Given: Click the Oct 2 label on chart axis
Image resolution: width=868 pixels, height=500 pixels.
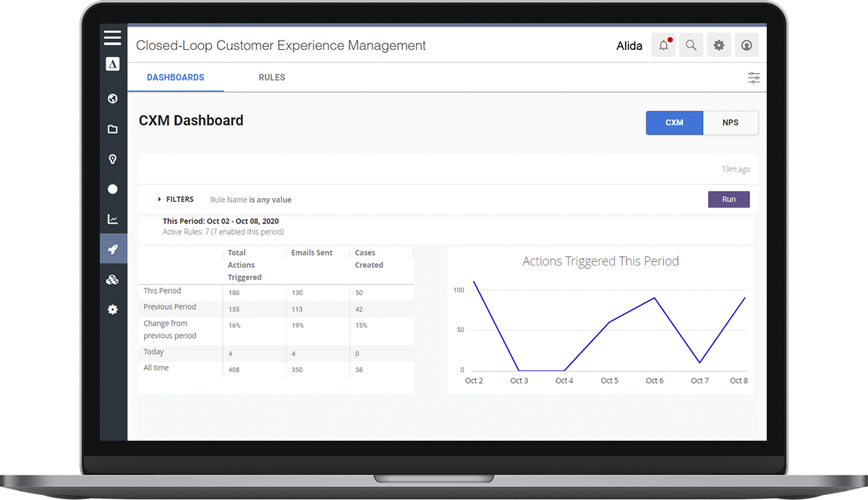Looking at the screenshot, I should (x=474, y=381).
